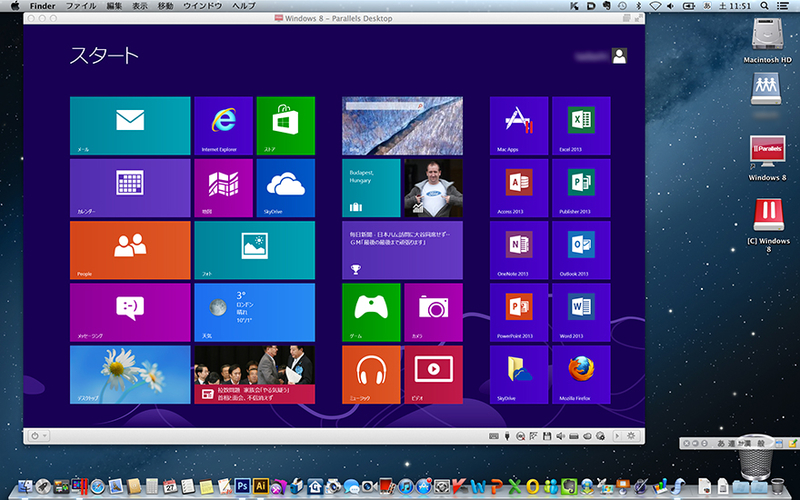Launch the Mozilla Firefox tile

(581, 374)
